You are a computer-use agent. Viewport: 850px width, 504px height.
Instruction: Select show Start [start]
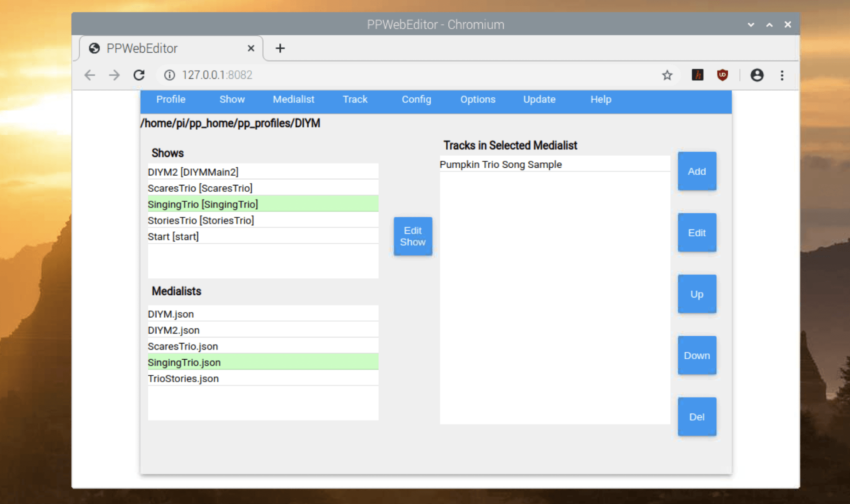tap(263, 236)
